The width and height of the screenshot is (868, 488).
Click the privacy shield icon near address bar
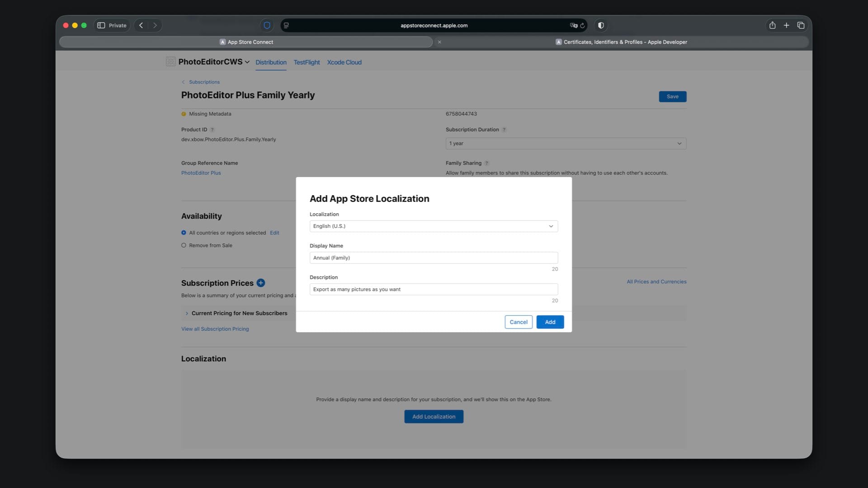point(267,25)
